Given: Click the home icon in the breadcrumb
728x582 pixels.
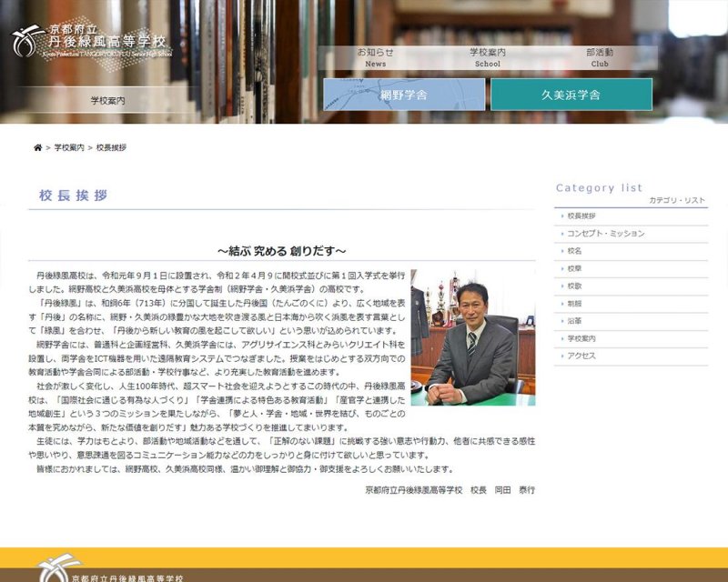Looking at the screenshot, I should 37,147.
